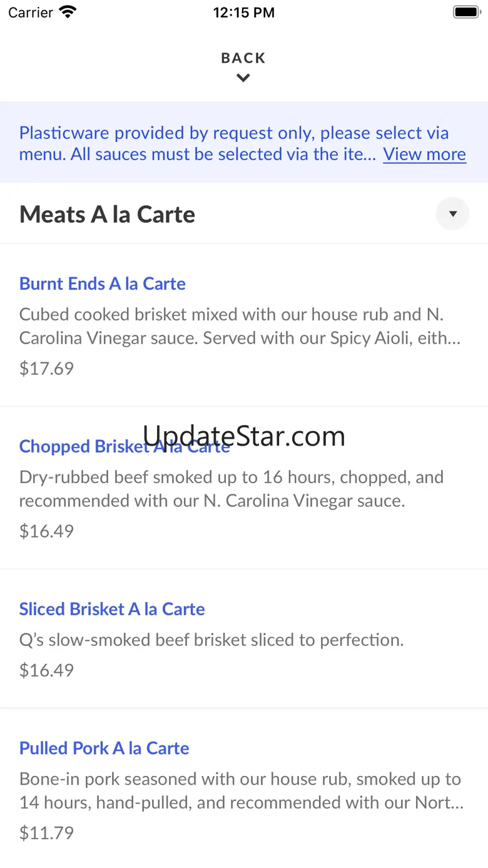Image resolution: width=488 pixels, height=868 pixels.
Task: Tap the Sliced Brisket description text
Action: tap(211, 640)
